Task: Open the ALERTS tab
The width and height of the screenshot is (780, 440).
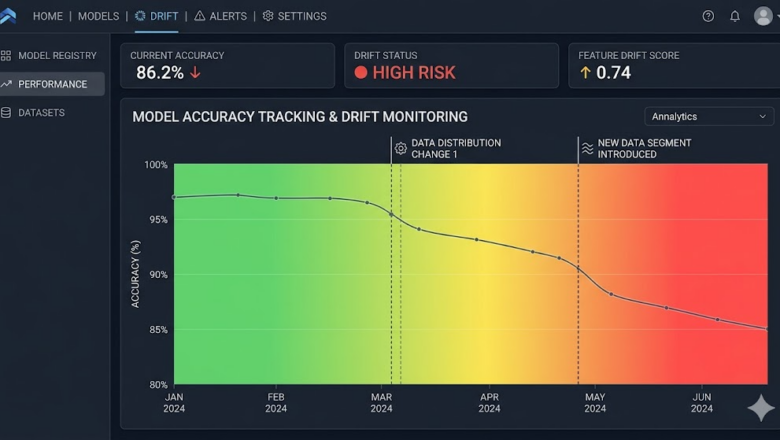Action: tap(220, 16)
